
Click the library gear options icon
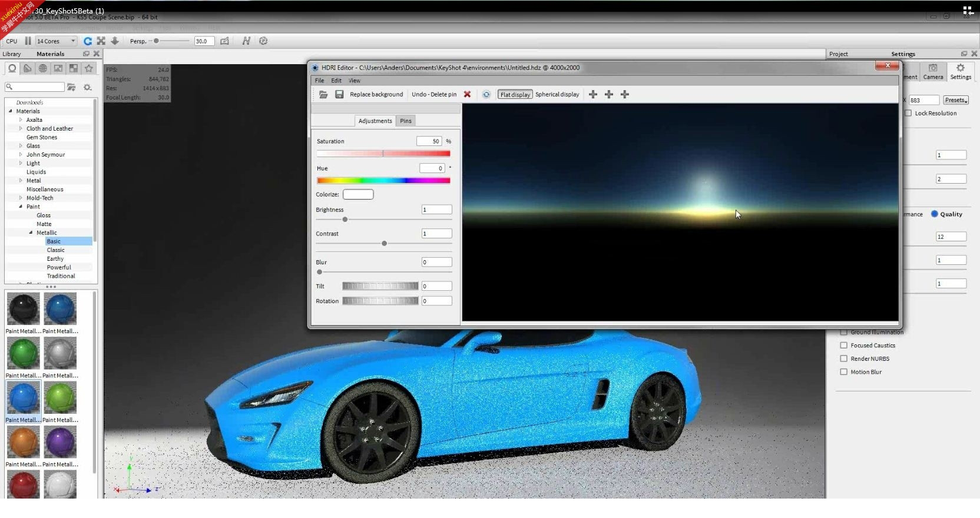pos(87,87)
